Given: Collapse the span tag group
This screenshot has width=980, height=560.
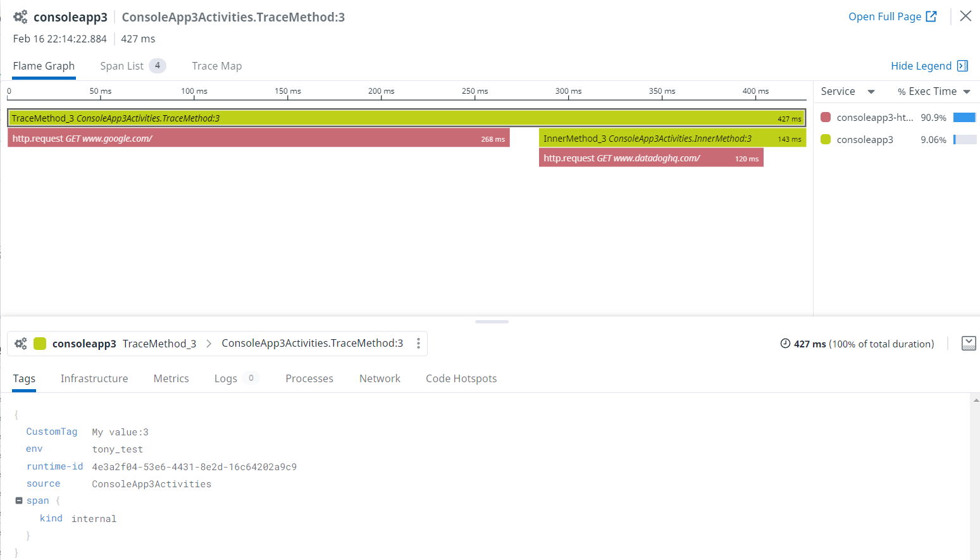Looking at the screenshot, I should (19, 501).
